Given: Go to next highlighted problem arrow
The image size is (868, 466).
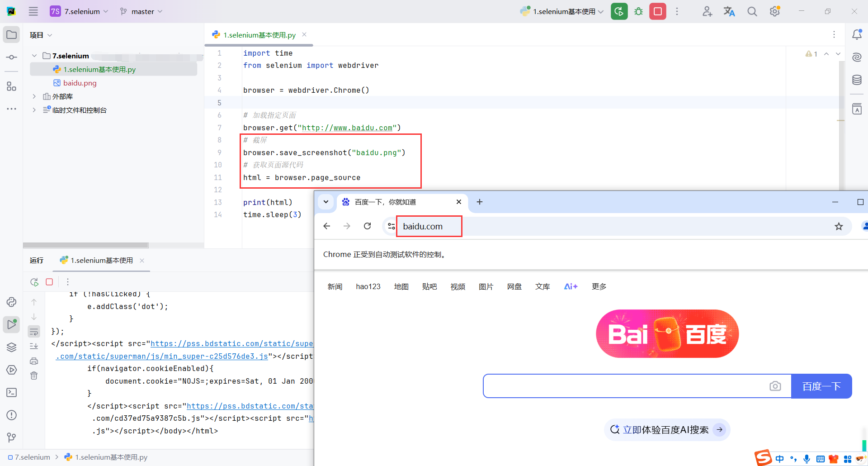Looking at the screenshot, I should 838,54.
